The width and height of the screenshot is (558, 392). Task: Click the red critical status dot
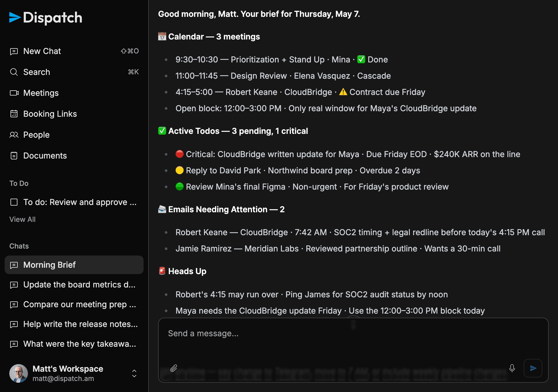coord(180,154)
